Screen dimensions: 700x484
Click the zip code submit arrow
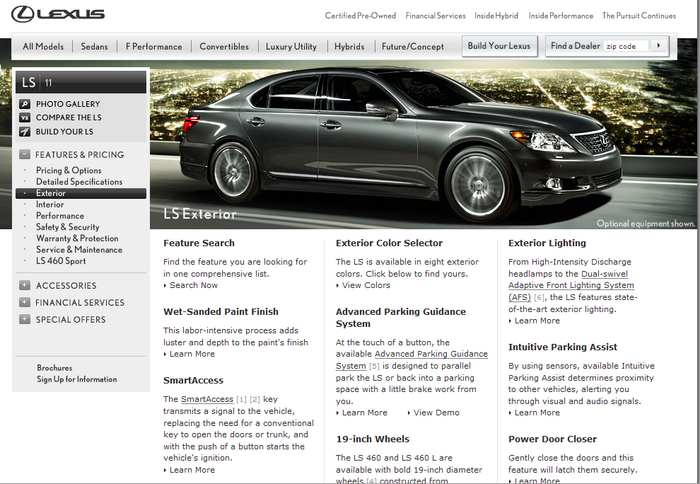658,46
